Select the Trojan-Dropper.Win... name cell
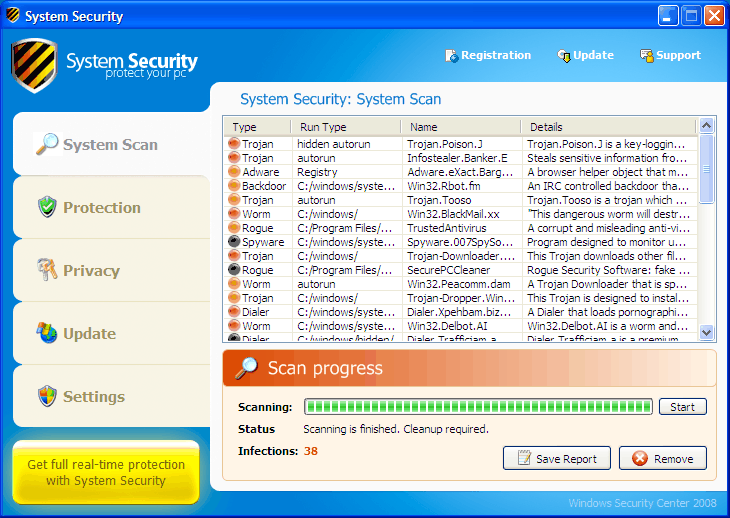The image size is (730, 518). [461, 297]
